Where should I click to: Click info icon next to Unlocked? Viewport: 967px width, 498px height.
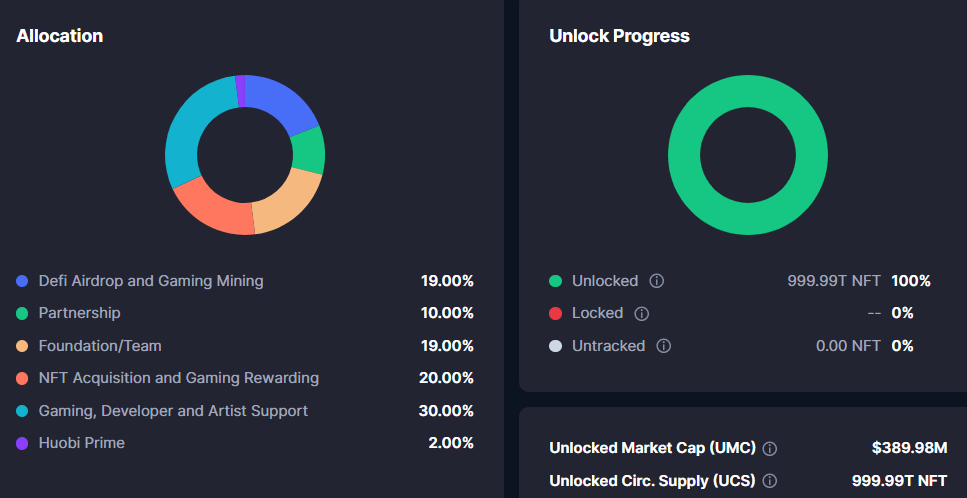click(x=657, y=281)
